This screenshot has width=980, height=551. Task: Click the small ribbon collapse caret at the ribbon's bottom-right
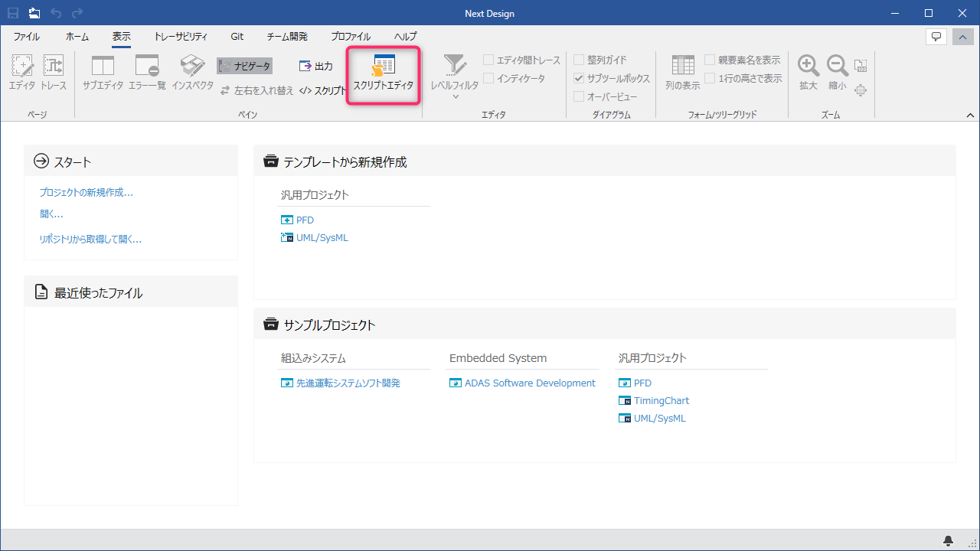click(x=971, y=115)
